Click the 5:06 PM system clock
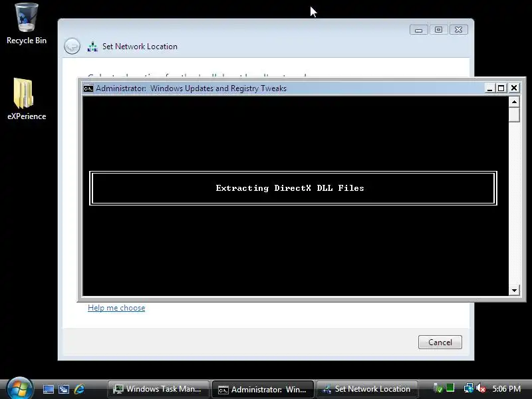The image size is (532, 399). (x=506, y=389)
